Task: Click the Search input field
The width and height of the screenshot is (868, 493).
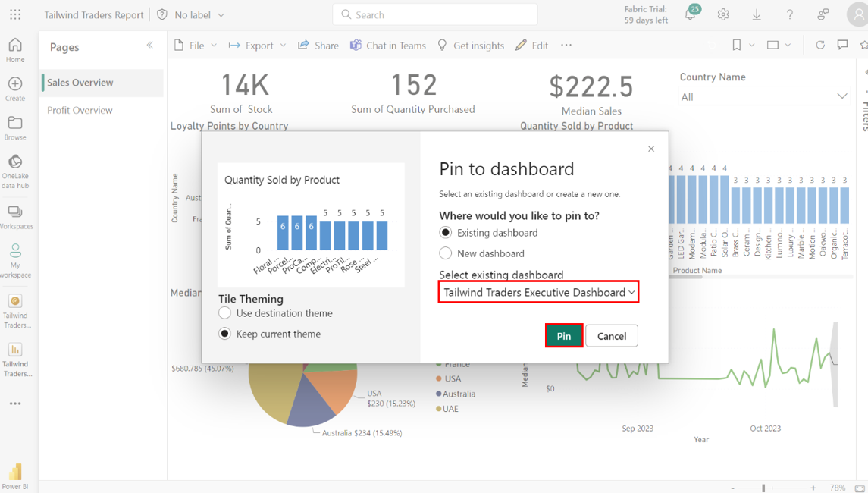Action: pos(435,14)
